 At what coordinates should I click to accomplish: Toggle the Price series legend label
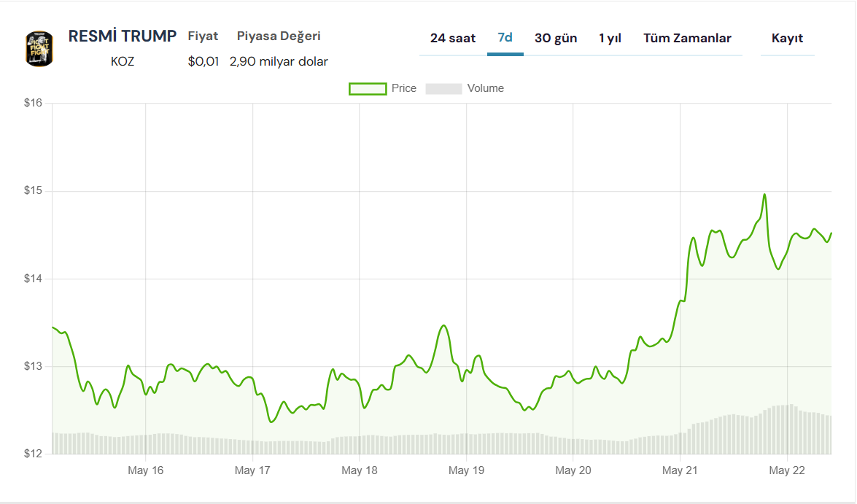[404, 88]
